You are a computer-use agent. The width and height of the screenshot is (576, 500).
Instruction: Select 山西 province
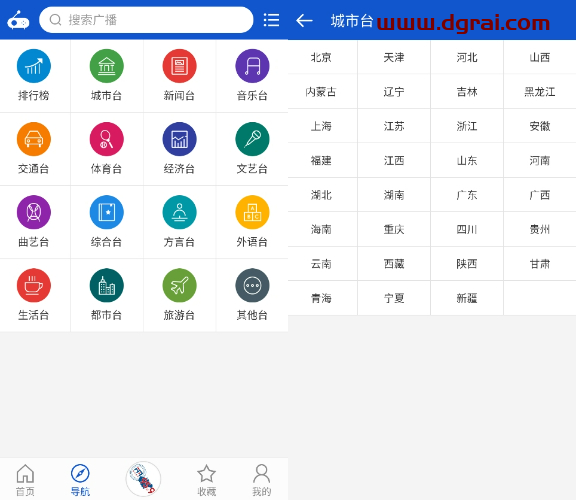(540, 58)
